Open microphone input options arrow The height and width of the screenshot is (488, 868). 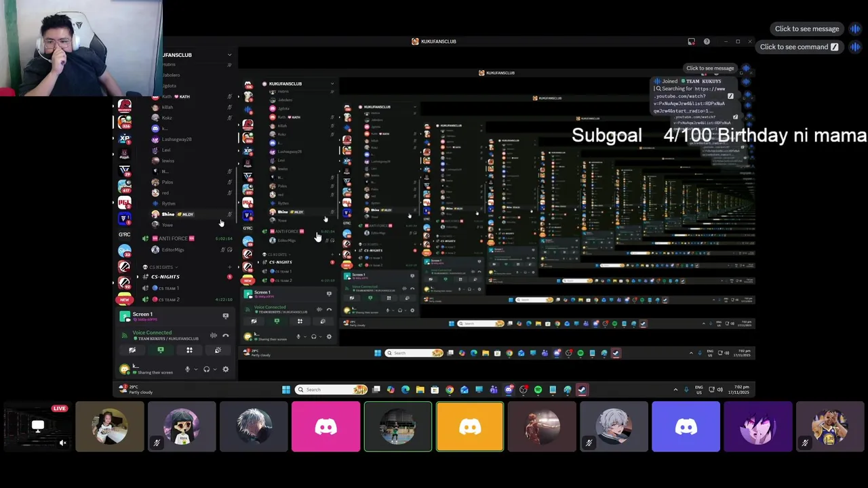coord(196,369)
